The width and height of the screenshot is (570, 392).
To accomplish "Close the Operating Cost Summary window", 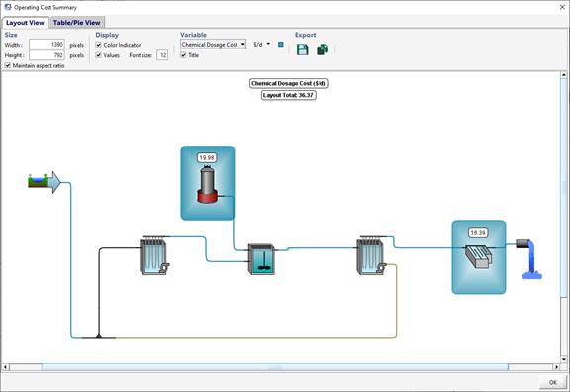I will [562, 7].
